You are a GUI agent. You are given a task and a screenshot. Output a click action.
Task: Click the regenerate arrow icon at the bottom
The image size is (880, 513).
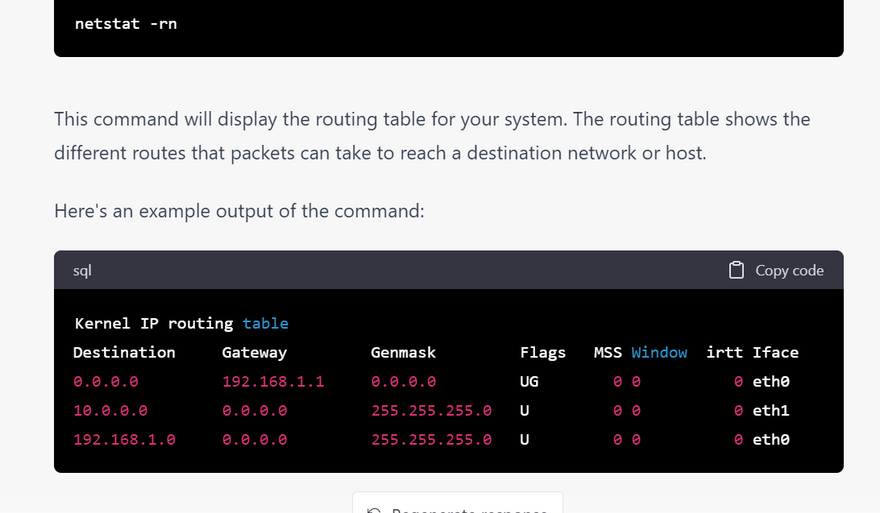[x=374, y=510]
